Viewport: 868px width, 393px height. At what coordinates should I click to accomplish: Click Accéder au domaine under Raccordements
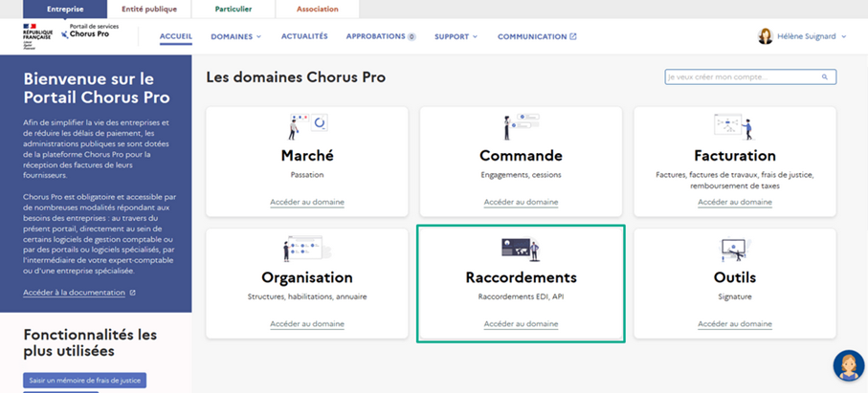click(521, 324)
